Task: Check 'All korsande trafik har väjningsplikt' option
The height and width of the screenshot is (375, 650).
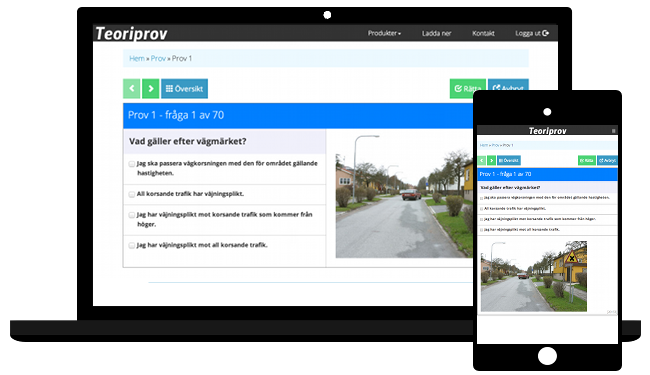Action: pos(132,194)
